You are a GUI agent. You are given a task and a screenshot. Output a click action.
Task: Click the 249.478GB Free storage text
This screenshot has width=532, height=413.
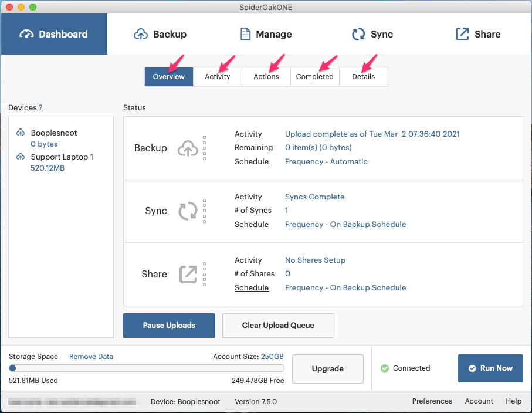[x=258, y=380]
